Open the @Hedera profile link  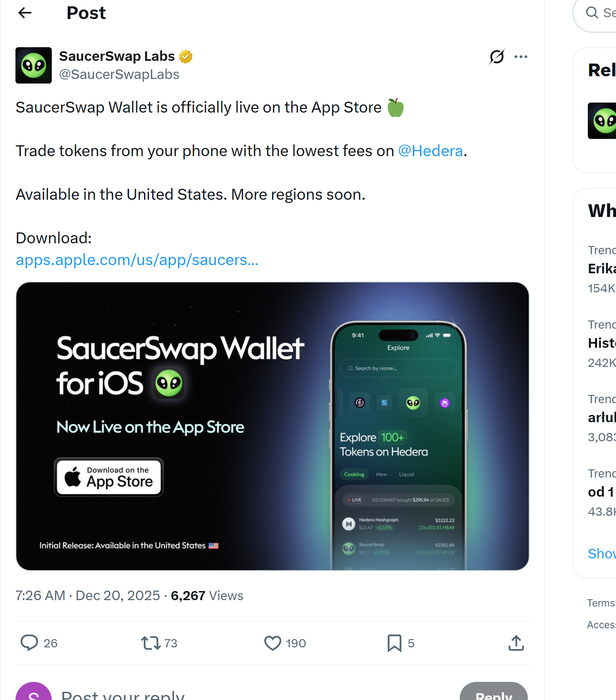(x=430, y=150)
